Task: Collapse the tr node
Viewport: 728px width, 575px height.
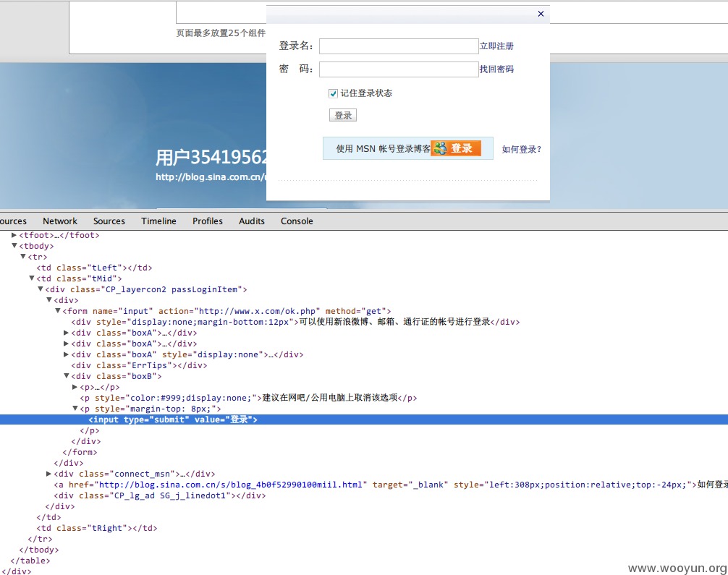Action: (22, 257)
